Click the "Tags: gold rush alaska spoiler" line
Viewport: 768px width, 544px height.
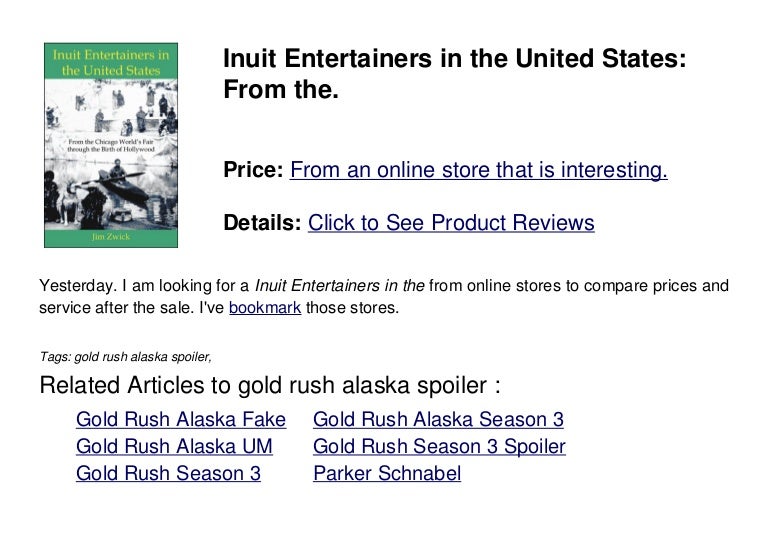point(124,355)
